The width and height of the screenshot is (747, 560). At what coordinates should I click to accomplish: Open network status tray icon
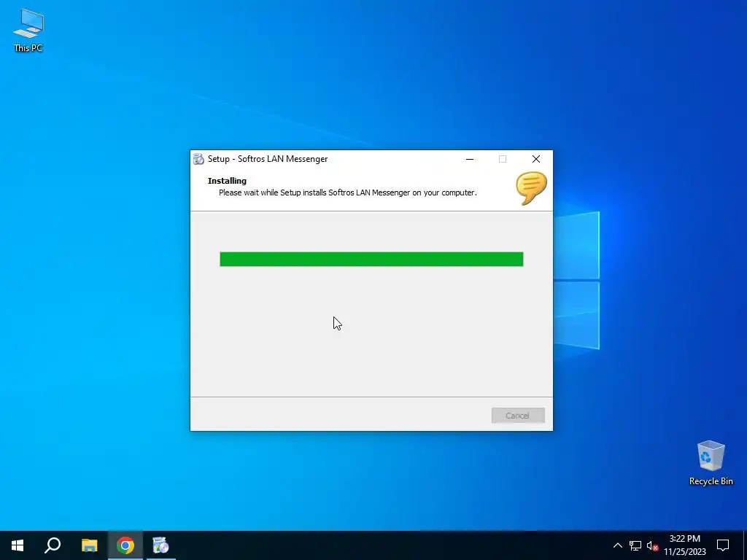click(635, 545)
